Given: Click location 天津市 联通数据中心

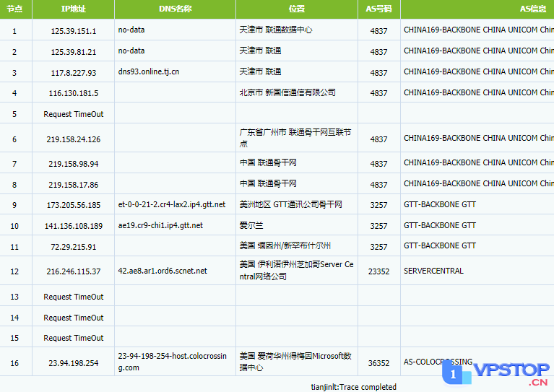Looking at the screenshot, I should click(x=276, y=30).
